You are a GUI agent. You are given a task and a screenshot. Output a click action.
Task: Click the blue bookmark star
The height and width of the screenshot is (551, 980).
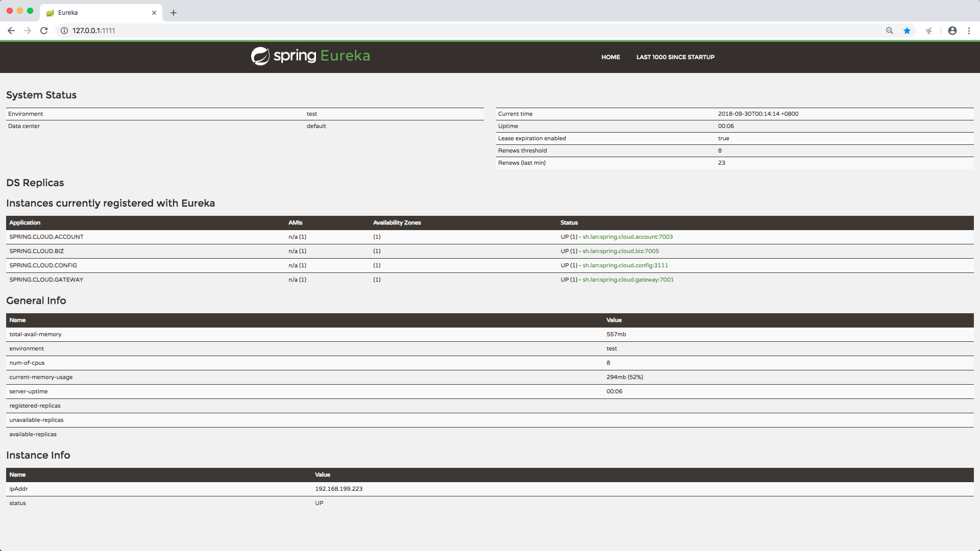907,31
